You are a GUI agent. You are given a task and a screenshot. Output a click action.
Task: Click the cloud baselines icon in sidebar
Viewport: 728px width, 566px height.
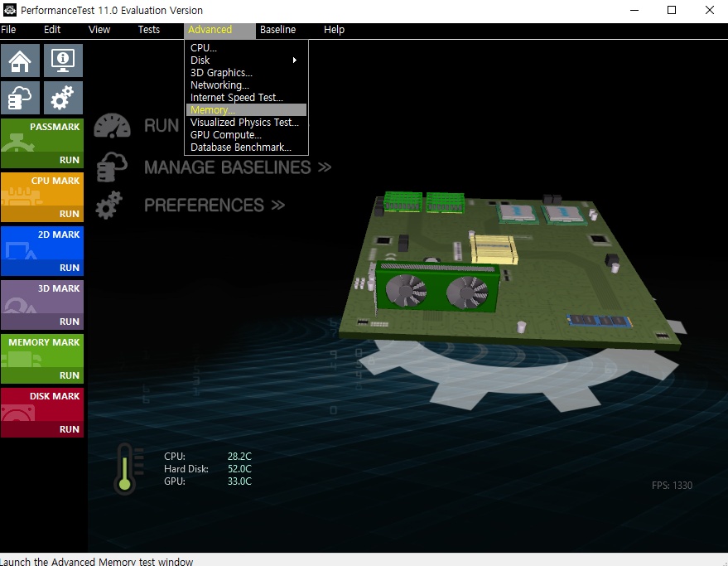point(20,98)
